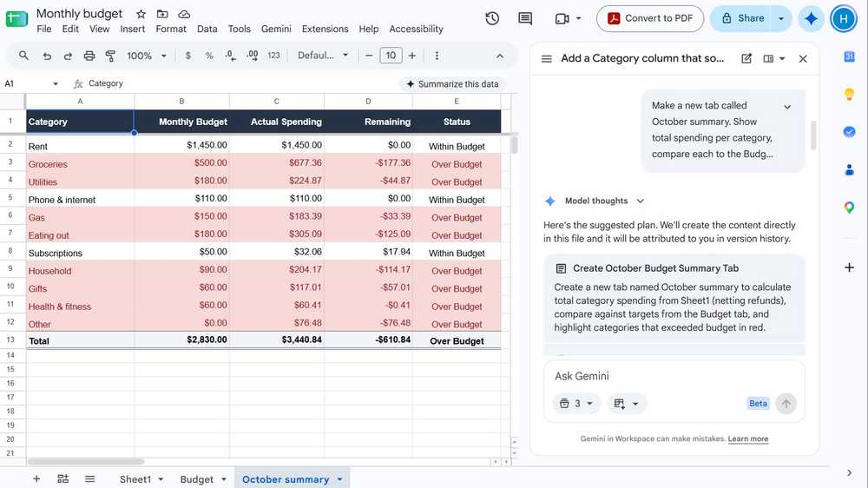Image resolution: width=868 pixels, height=488 pixels.
Task: Open more toolbar options
Action: click(x=437, y=56)
